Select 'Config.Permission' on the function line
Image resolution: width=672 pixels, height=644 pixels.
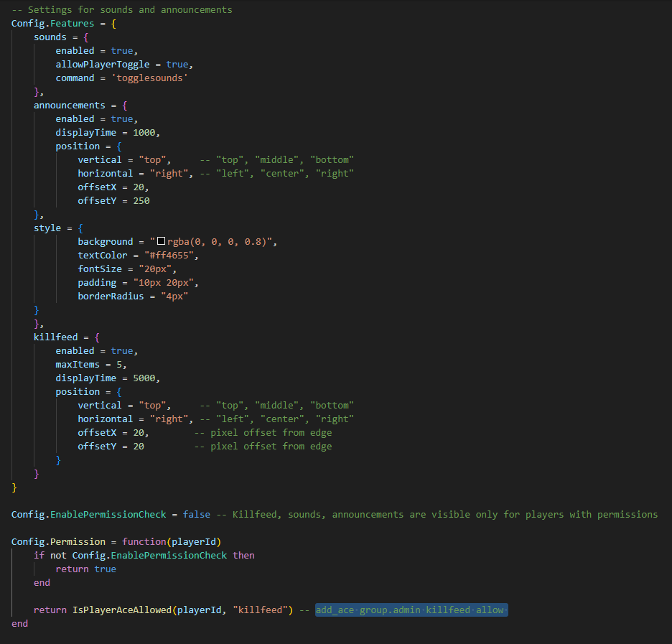pos(58,541)
